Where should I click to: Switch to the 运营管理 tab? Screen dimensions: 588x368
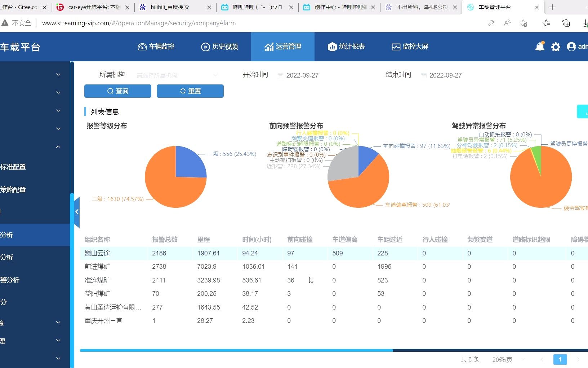282,47
